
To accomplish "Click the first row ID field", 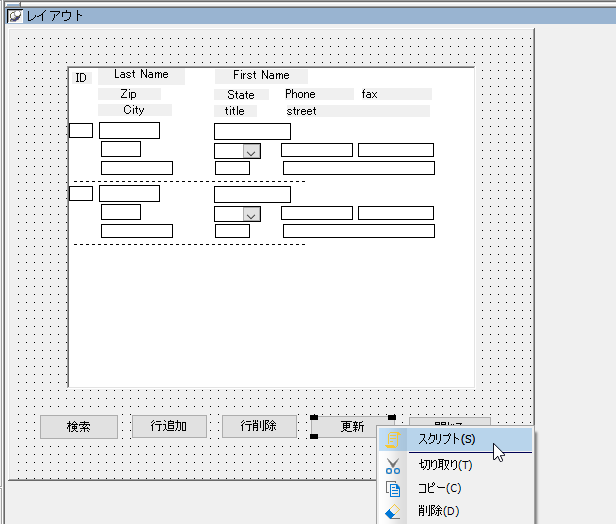I will pyautogui.click(x=80, y=130).
